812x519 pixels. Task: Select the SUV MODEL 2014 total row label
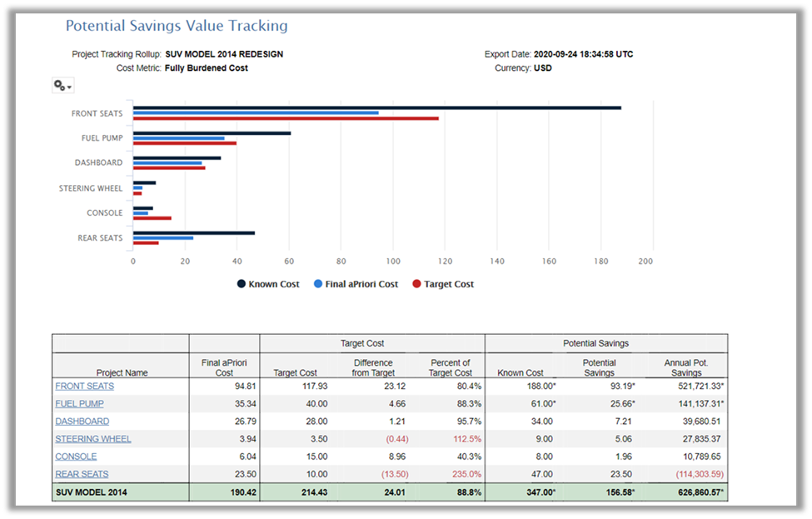click(x=93, y=492)
